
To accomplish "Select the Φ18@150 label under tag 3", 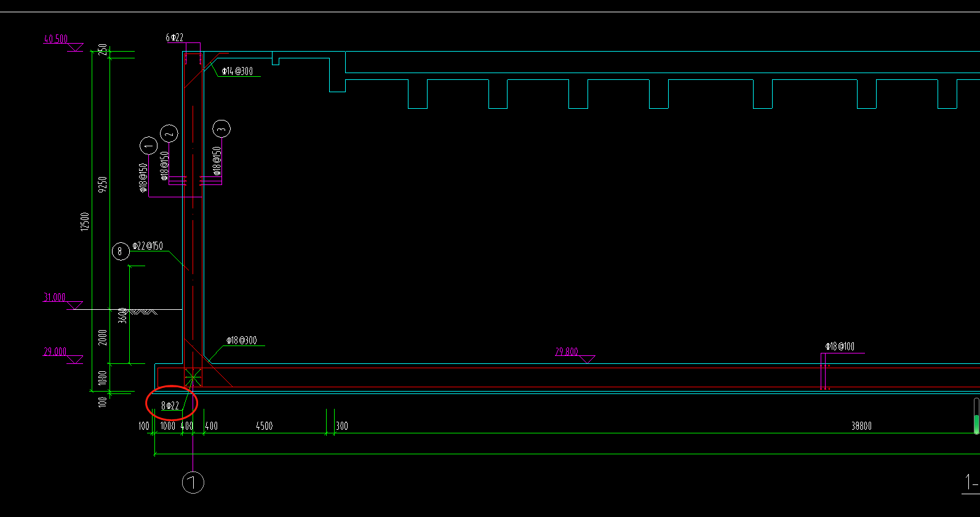I will (217, 160).
